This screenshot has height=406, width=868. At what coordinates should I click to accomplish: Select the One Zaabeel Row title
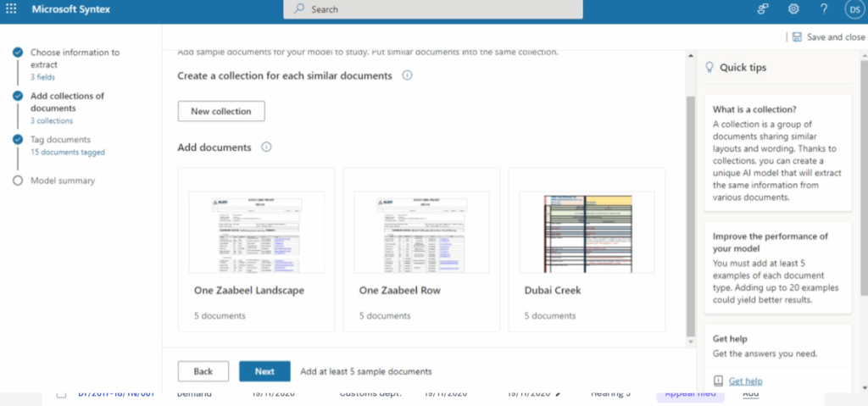400,290
